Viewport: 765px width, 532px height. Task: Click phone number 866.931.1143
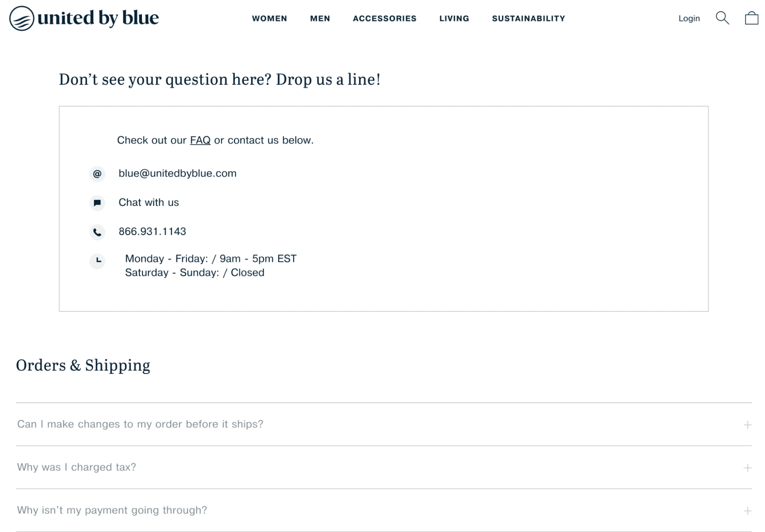click(x=152, y=232)
